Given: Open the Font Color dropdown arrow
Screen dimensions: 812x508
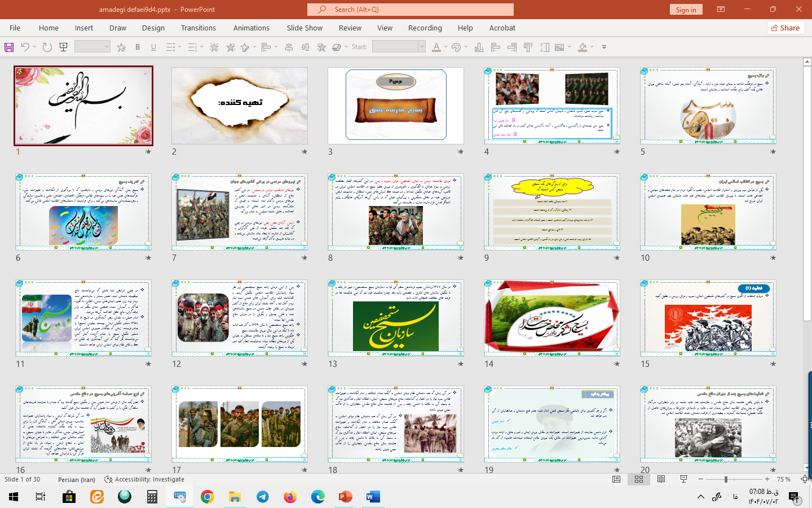Looking at the screenshot, I should tap(445, 47).
